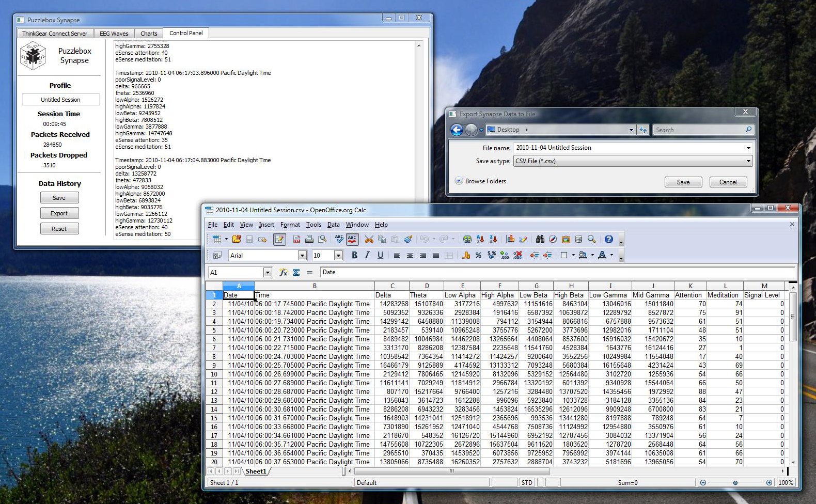Open the File menu in Calc
Screen dimensions: 816x504
213,225
